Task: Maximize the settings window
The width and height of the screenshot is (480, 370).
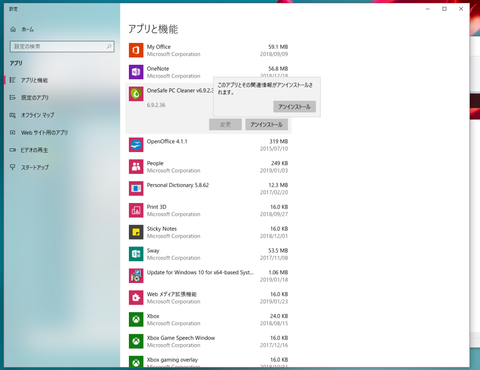Action: point(444,9)
